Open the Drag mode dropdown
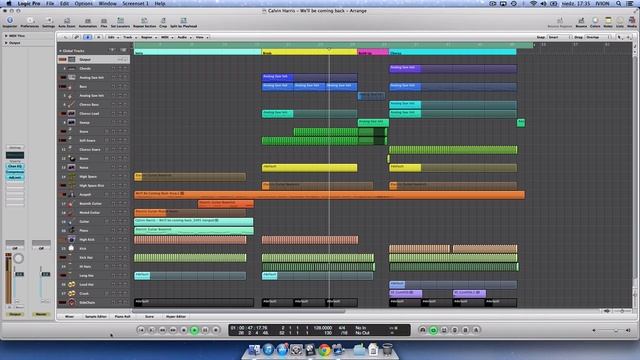Viewport: 640px width, 360px height. point(598,37)
